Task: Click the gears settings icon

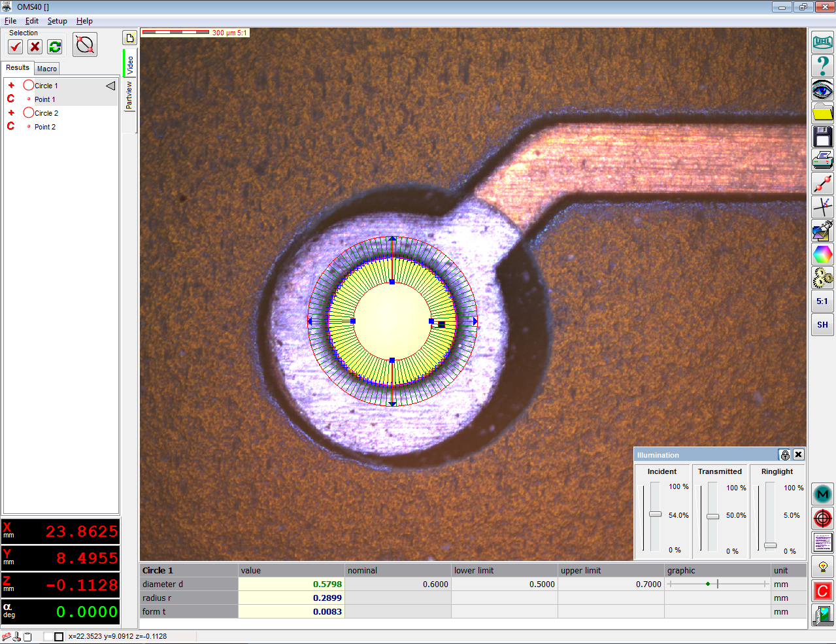Action: tap(822, 277)
